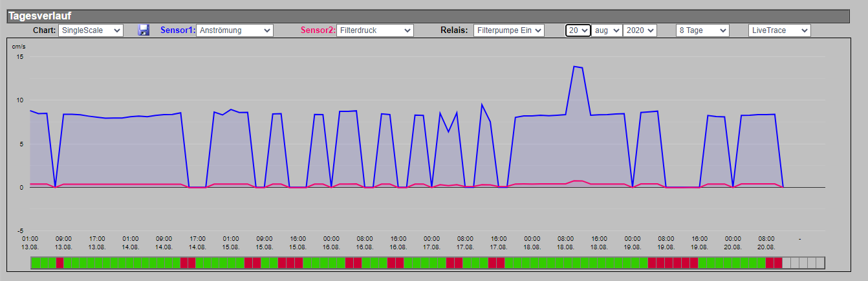Click x-axis label 09:00 14.08.

point(164,243)
